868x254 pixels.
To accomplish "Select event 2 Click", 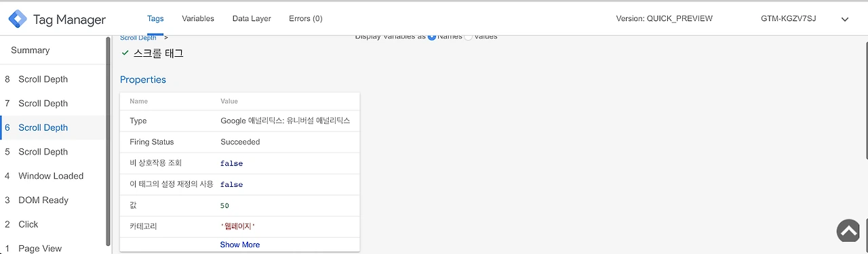I will (x=52, y=224).
